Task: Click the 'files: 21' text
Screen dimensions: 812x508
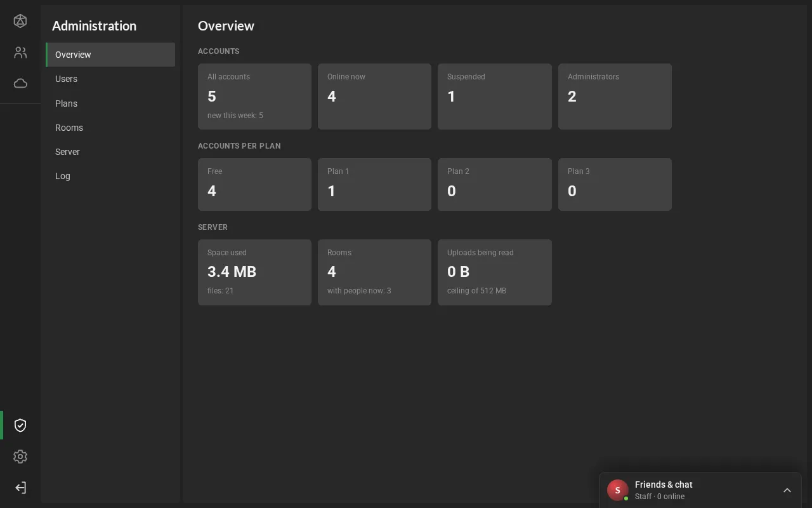Action: pos(221,291)
